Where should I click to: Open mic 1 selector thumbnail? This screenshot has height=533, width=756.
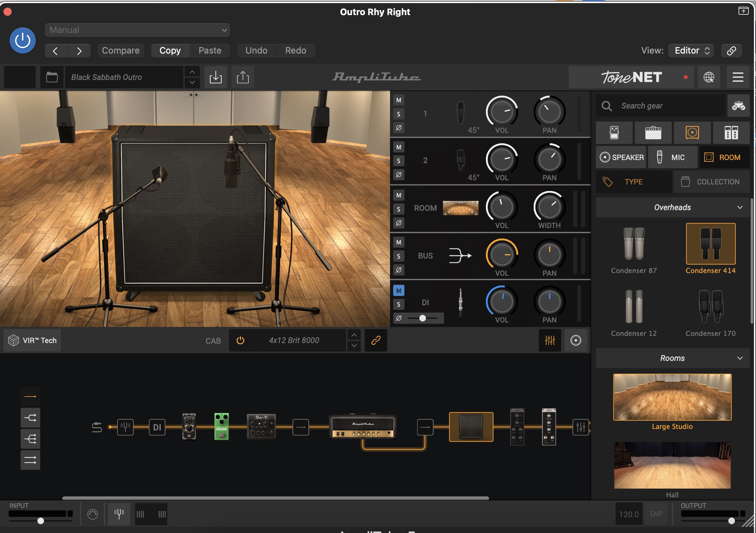click(460, 113)
